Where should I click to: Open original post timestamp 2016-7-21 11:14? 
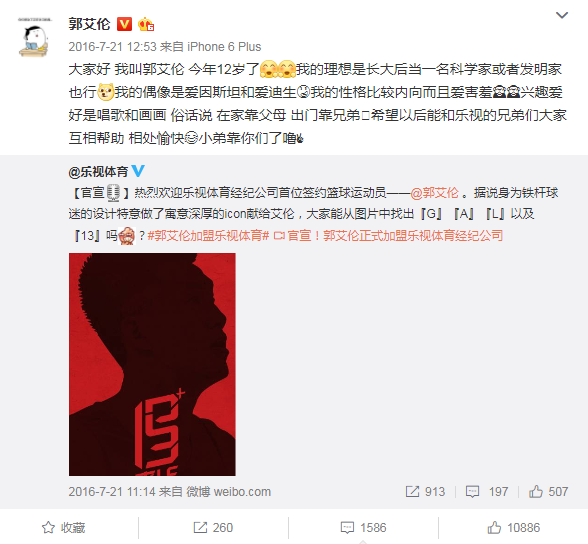pos(112,492)
